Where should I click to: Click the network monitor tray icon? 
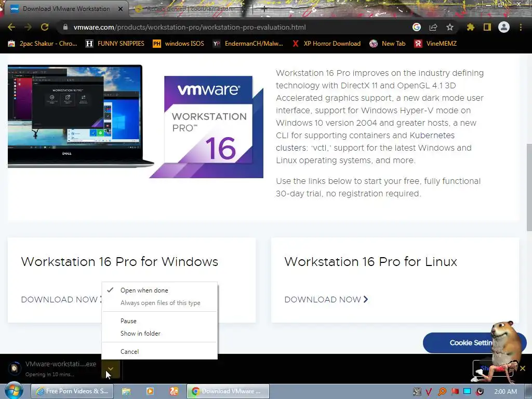[467, 392]
